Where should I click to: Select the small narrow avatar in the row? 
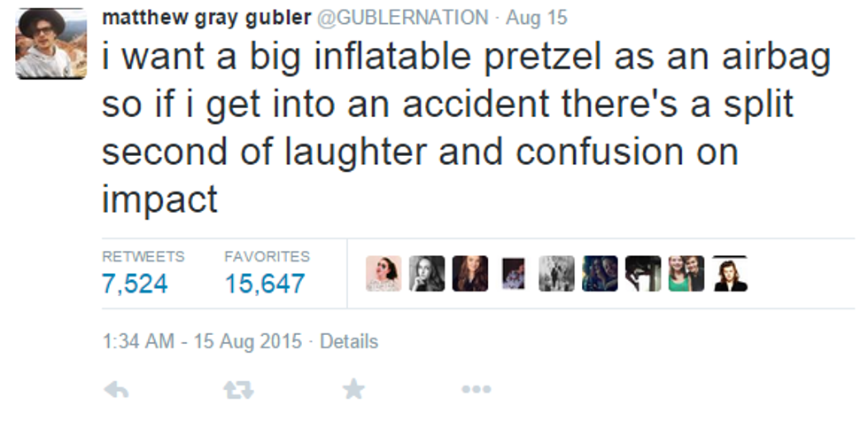pos(514,273)
